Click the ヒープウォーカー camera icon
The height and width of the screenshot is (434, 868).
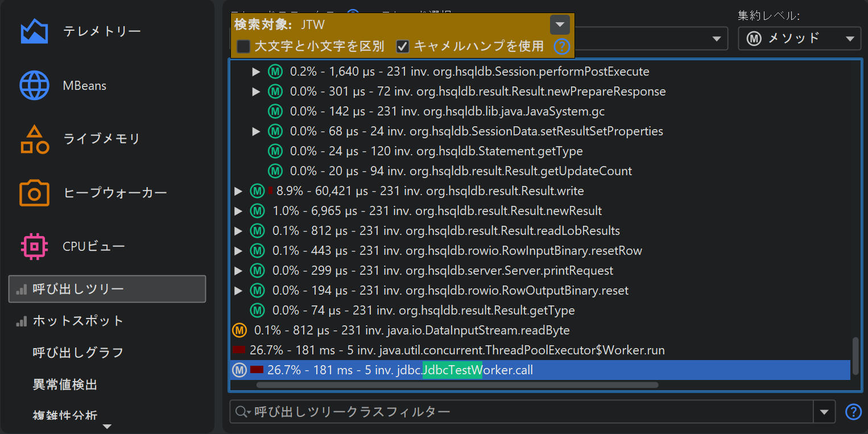coord(34,193)
